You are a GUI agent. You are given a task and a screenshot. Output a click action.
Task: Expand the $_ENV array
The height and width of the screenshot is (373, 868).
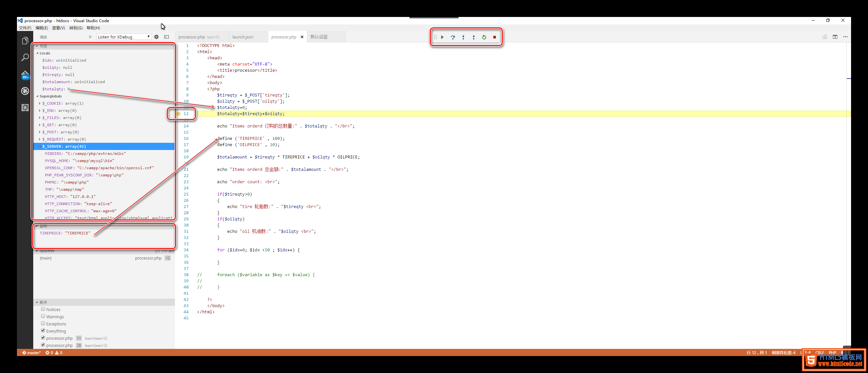point(40,111)
